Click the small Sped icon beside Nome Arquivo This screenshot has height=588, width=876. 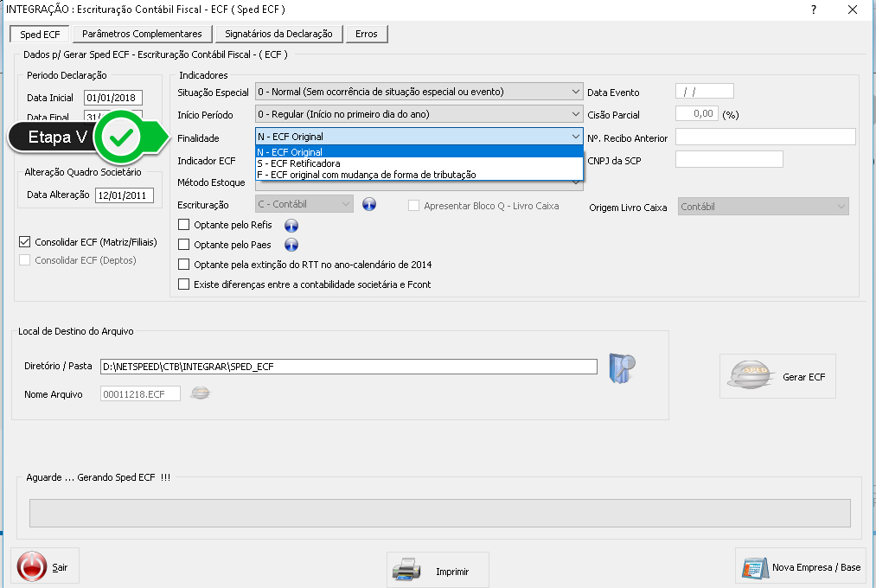[x=201, y=393]
